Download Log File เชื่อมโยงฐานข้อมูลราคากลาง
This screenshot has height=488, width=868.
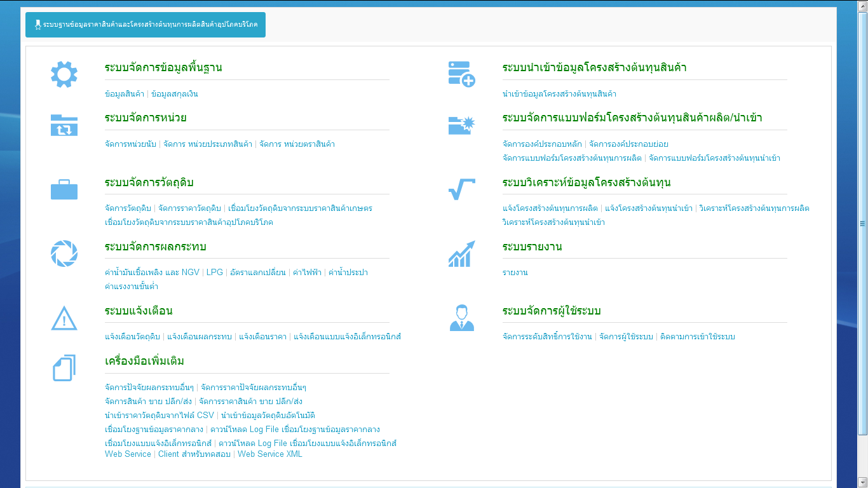point(295,430)
